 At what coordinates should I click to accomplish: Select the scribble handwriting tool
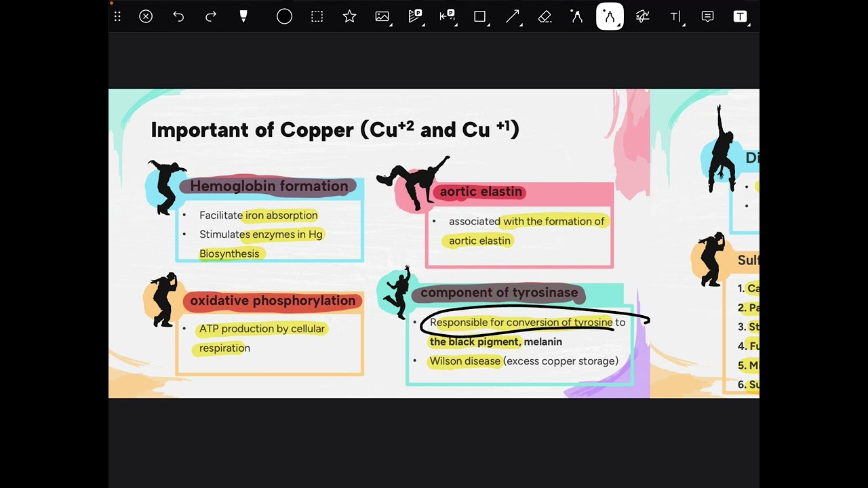(642, 16)
